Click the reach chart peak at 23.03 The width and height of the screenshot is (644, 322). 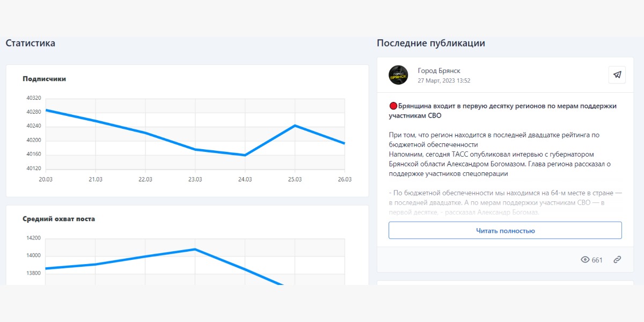195,249
